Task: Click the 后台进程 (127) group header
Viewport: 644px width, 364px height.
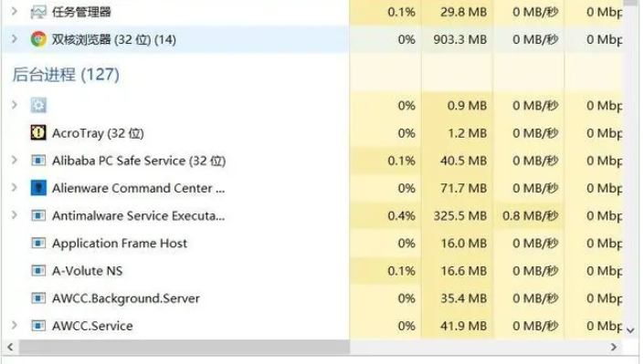Action: [66, 75]
